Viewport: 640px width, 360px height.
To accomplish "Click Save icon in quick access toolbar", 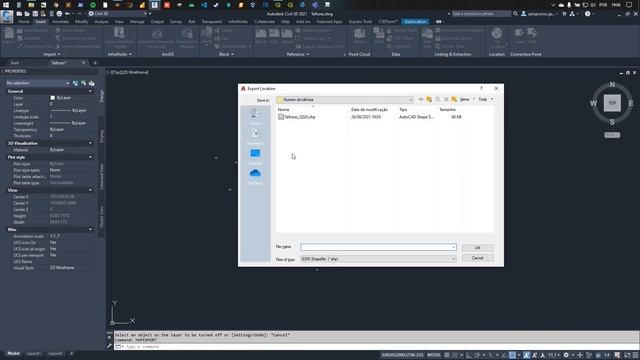I will point(35,13).
